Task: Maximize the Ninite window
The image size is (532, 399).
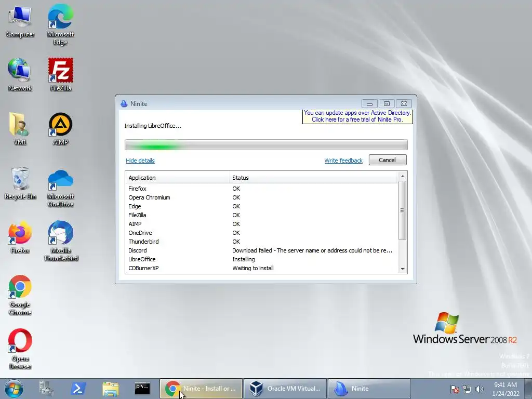Action: click(387, 103)
